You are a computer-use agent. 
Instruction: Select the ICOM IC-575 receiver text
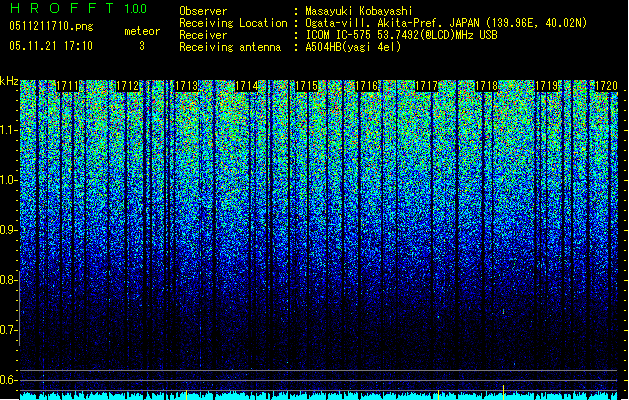[401, 35]
